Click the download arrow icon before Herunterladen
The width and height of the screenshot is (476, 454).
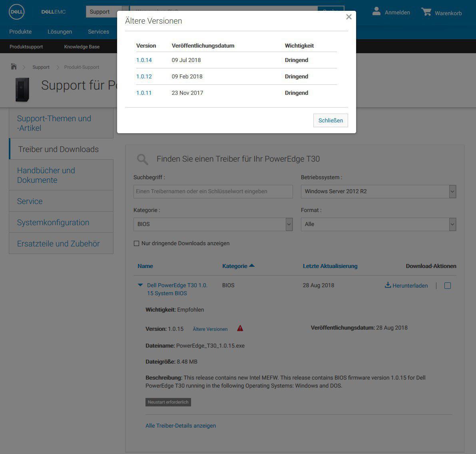388,285
